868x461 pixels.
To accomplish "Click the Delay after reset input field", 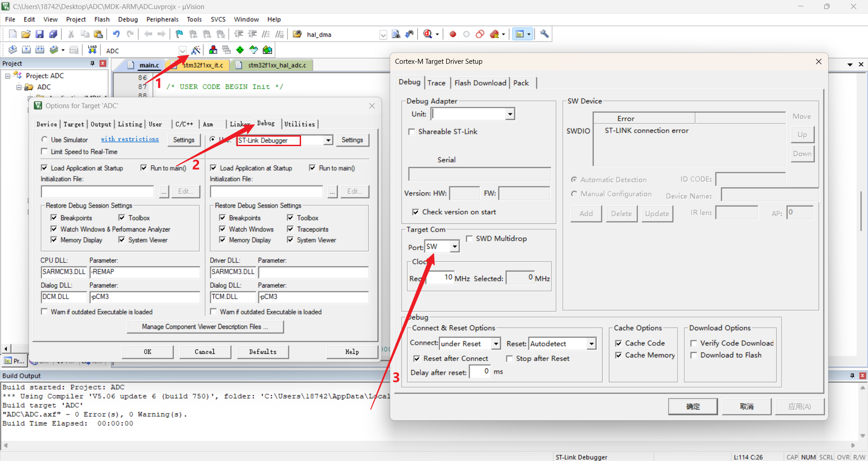I will point(480,371).
